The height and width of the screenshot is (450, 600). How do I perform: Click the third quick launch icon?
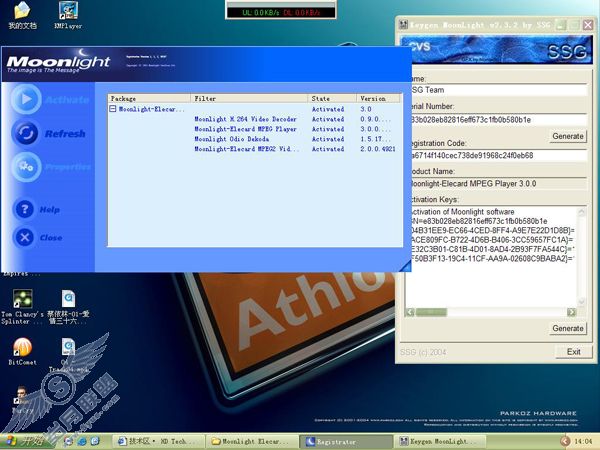pos(95,441)
